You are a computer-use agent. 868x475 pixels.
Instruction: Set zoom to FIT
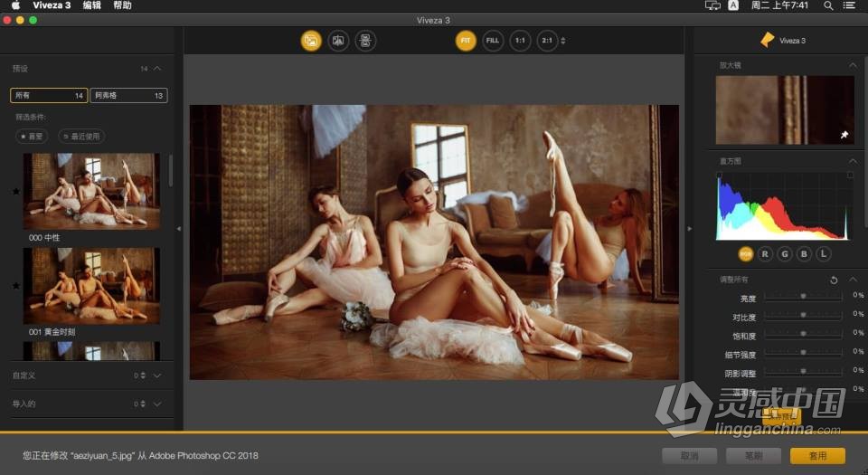(x=466, y=41)
